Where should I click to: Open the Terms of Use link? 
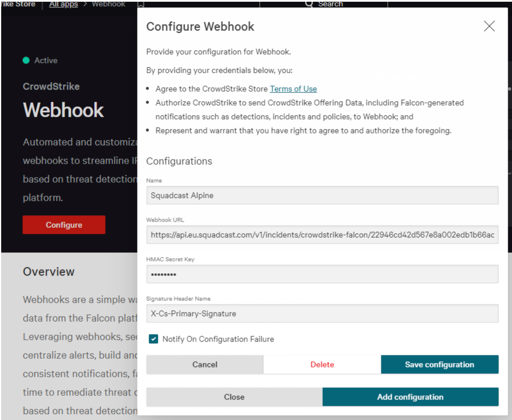tap(293, 89)
